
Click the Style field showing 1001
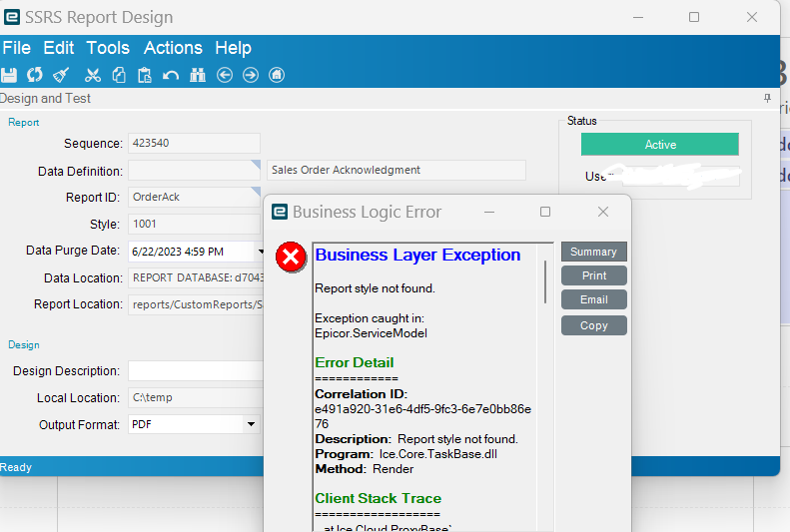194,224
